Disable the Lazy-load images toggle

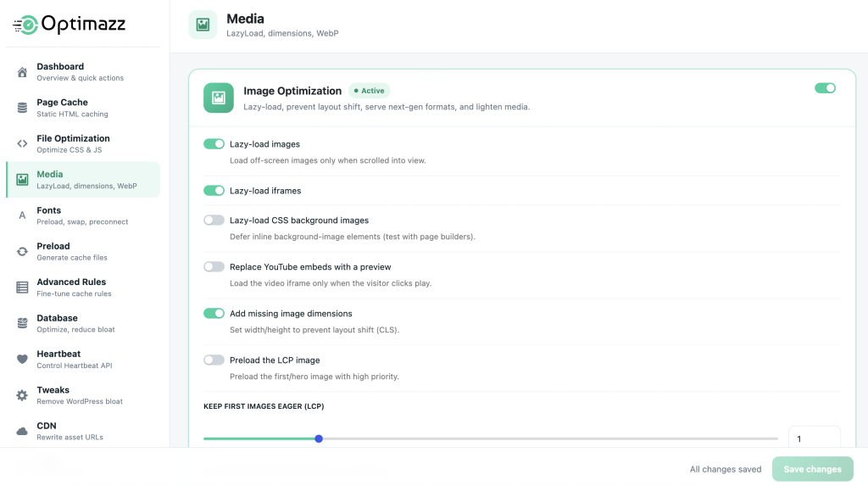tap(214, 144)
